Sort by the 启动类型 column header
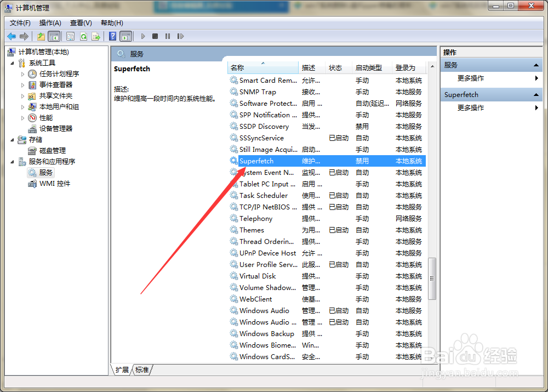 (x=372, y=67)
